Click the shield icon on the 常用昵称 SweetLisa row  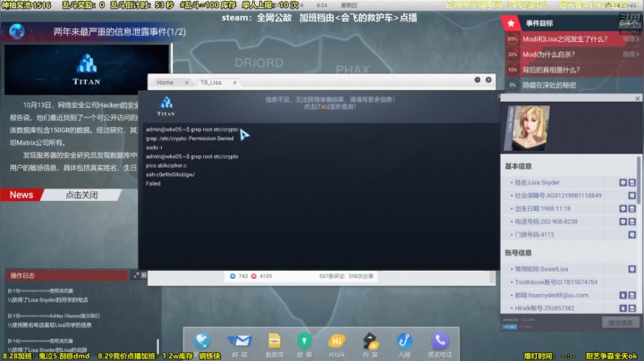632,269
